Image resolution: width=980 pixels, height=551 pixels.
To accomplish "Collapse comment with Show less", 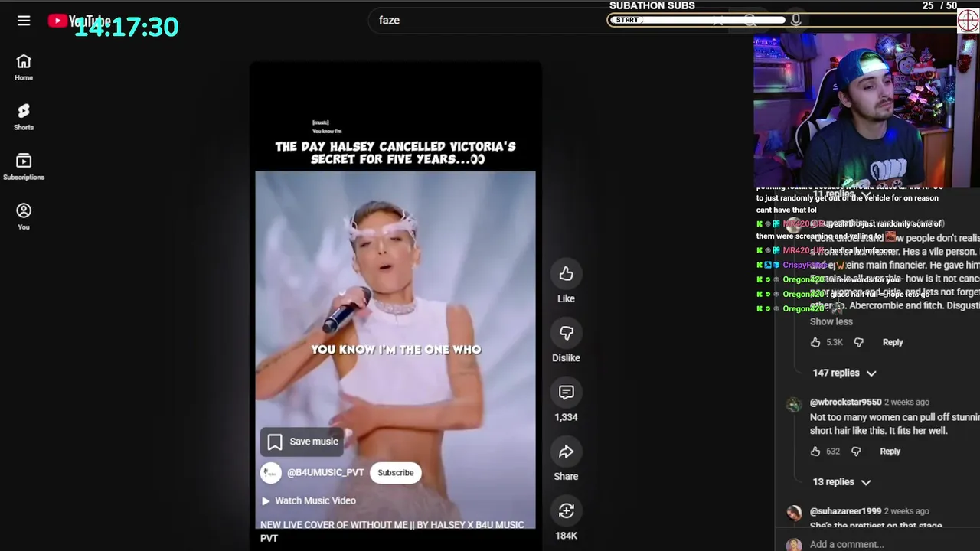I will [831, 321].
